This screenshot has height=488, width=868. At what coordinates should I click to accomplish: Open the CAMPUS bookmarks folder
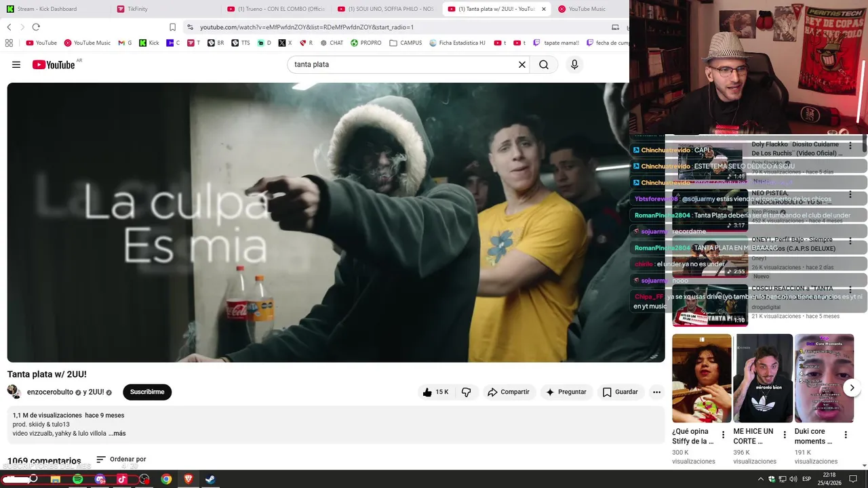(x=406, y=43)
